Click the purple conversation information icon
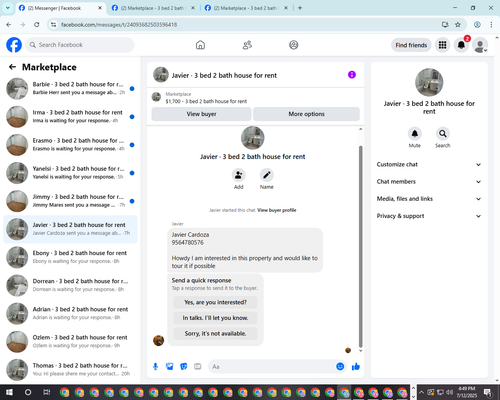500x400 pixels. tap(352, 75)
